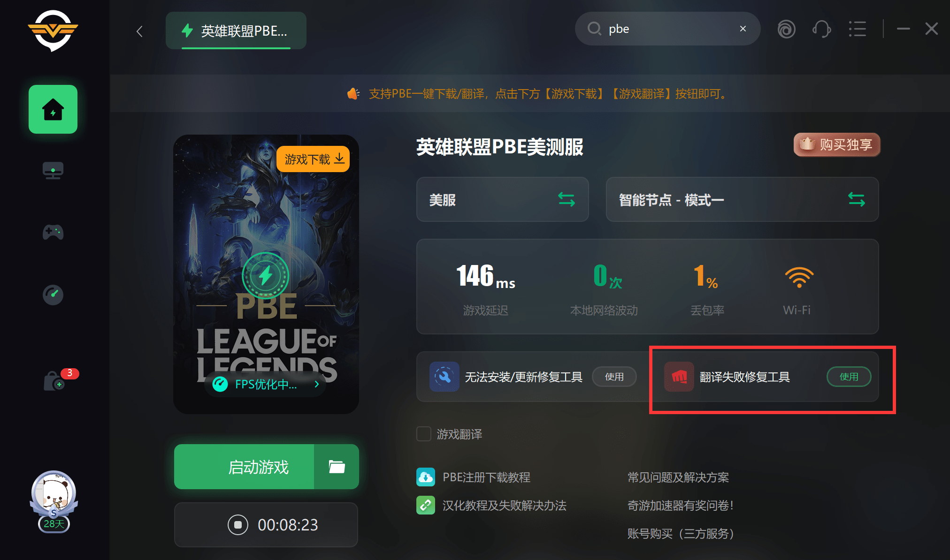The width and height of the screenshot is (950, 560).
Task: Click the spiral icon next to search bar
Action: tap(787, 29)
